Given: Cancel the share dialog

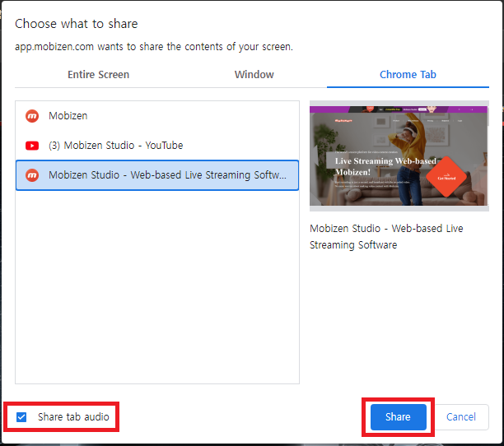Looking at the screenshot, I should [x=461, y=416].
